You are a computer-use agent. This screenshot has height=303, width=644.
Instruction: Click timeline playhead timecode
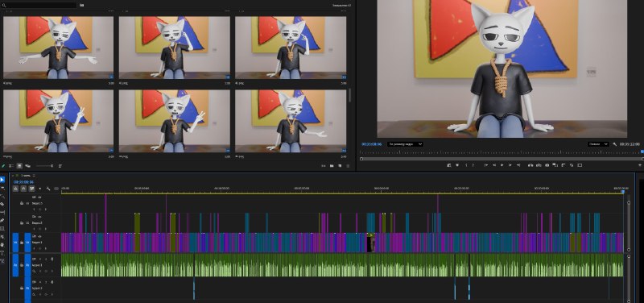tap(23, 181)
